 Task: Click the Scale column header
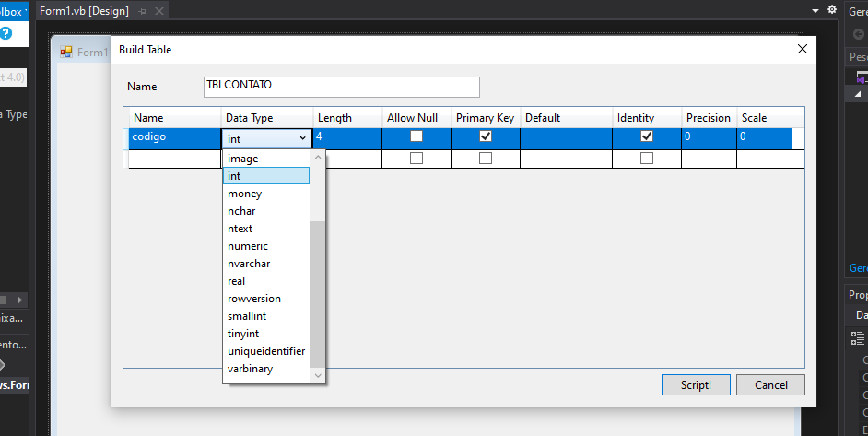click(x=765, y=118)
